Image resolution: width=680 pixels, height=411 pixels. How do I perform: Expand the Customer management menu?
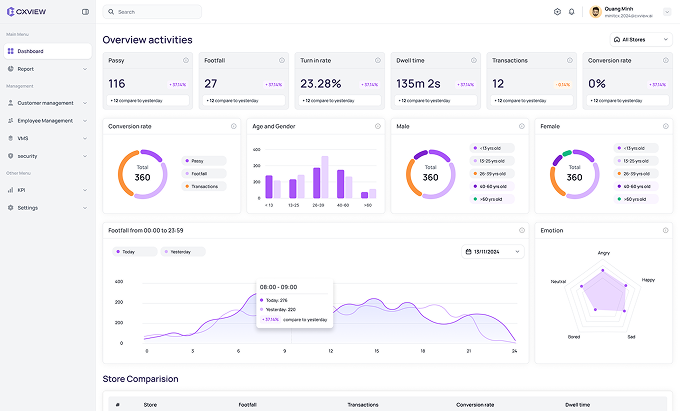48,103
